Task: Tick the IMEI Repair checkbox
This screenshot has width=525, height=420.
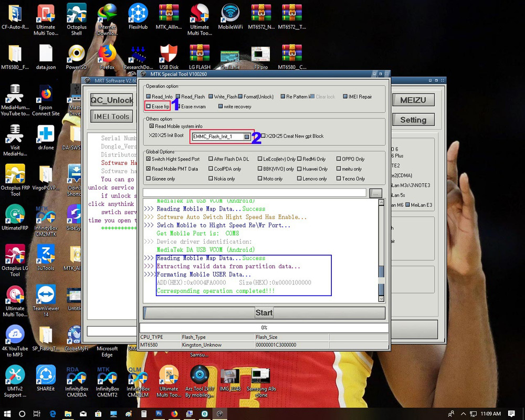Action: coord(345,97)
